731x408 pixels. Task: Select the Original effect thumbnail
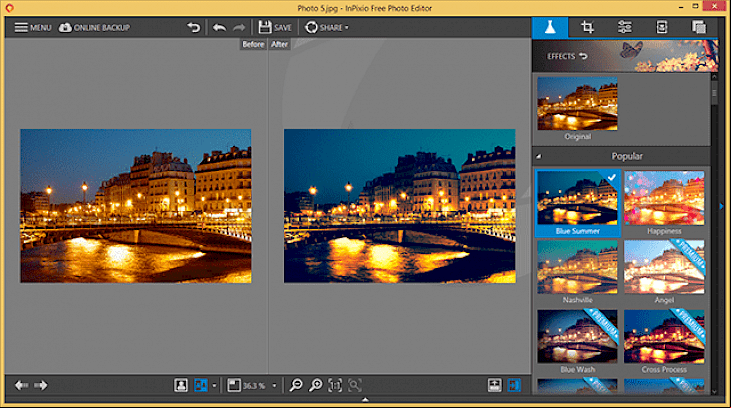click(577, 104)
